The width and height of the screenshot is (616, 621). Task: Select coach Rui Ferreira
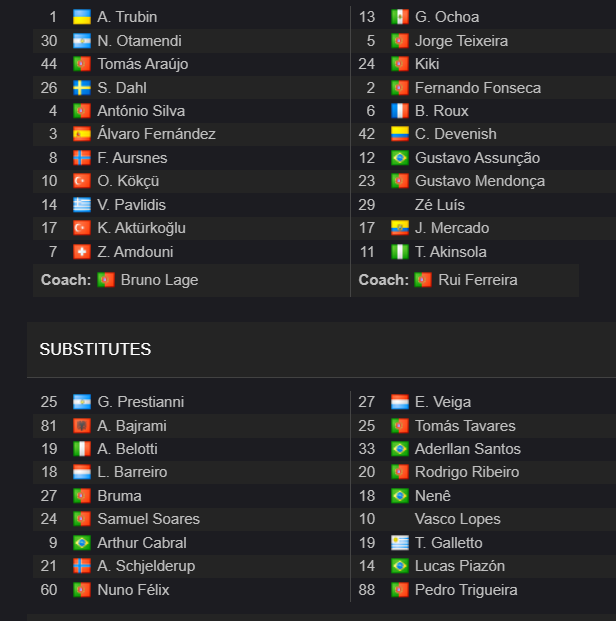point(478,280)
